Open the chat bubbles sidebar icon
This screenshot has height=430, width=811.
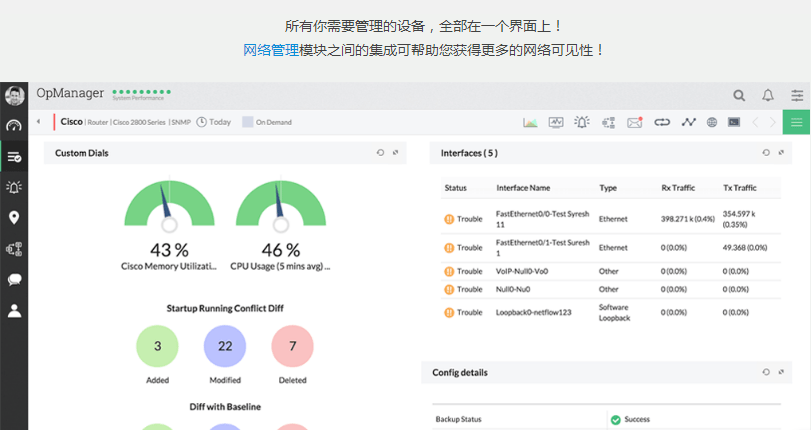point(14,280)
